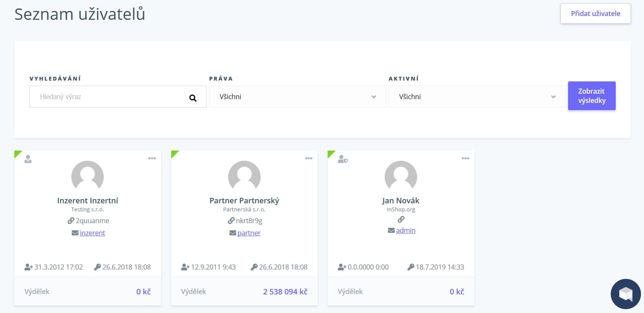Viewport: 644px width, 313px height.
Task: Click envelope icon beside admin email
Action: [391, 230]
